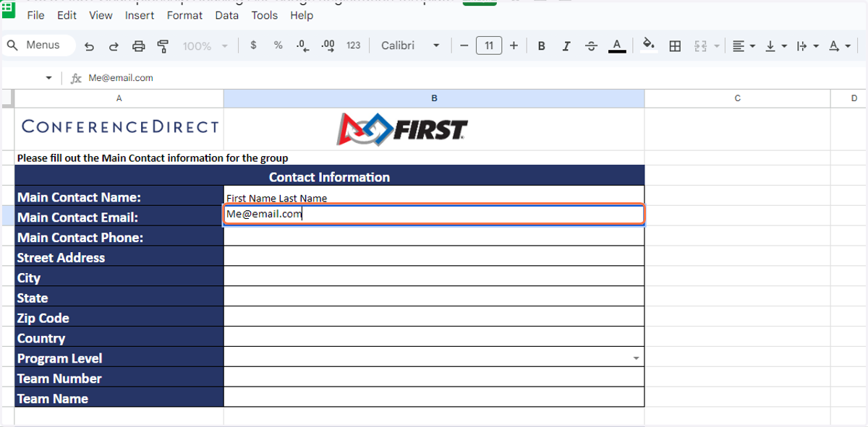This screenshot has width=868, height=427.
Task: Select the fx function icon
Action: (76, 78)
